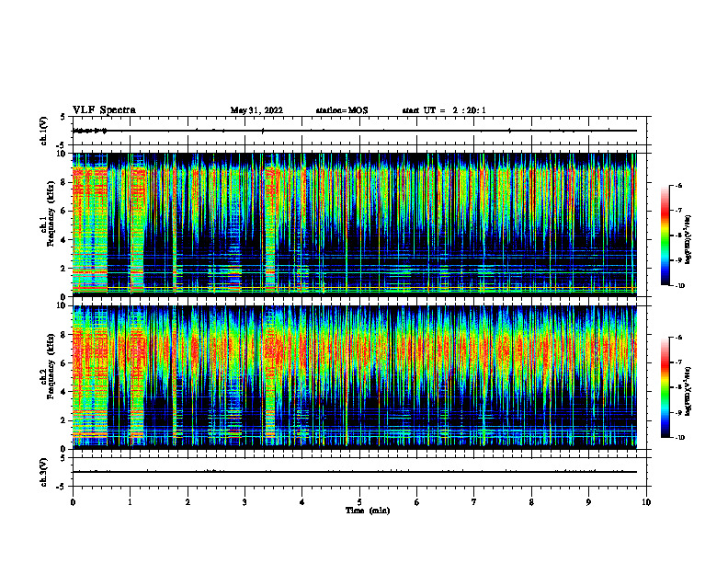
Task: Click bottom time axis tick label "4"
Action: (x=302, y=502)
